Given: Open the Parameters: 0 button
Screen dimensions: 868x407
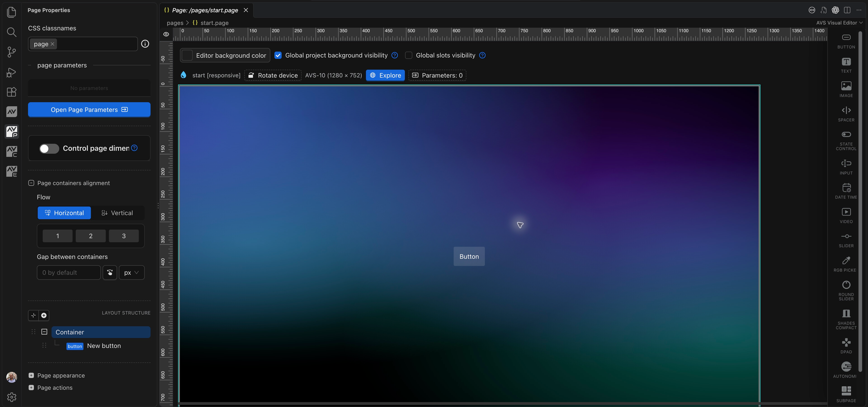Looking at the screenshot, I should (x=437, y=75).
